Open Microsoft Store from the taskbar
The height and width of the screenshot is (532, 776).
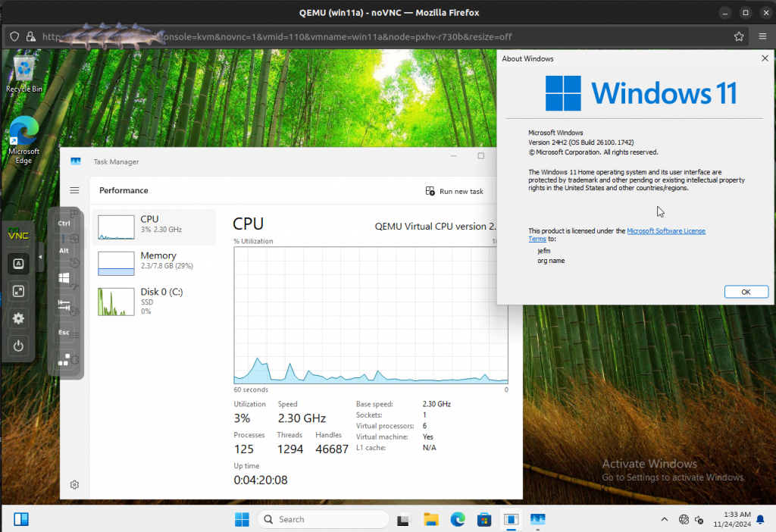coord(484,519)
